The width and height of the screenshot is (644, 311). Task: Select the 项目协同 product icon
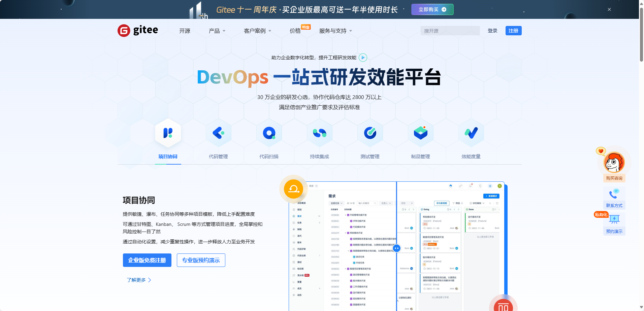tap(168, 133)
